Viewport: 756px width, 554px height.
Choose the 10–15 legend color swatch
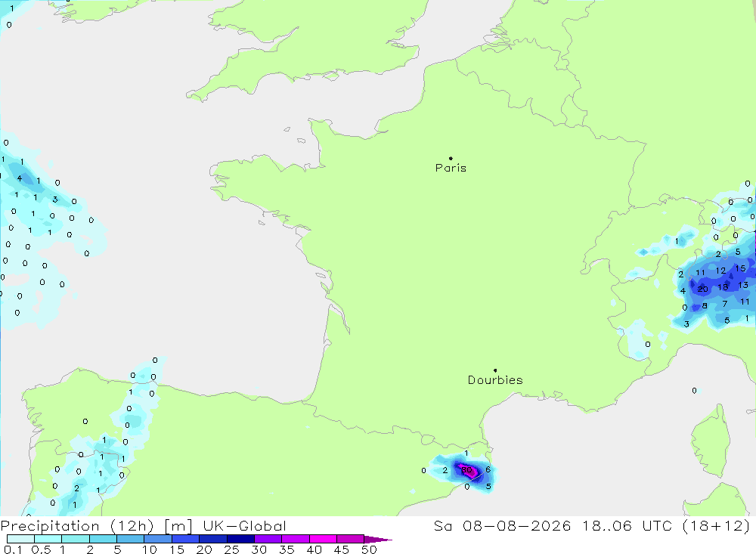(158, 539)
